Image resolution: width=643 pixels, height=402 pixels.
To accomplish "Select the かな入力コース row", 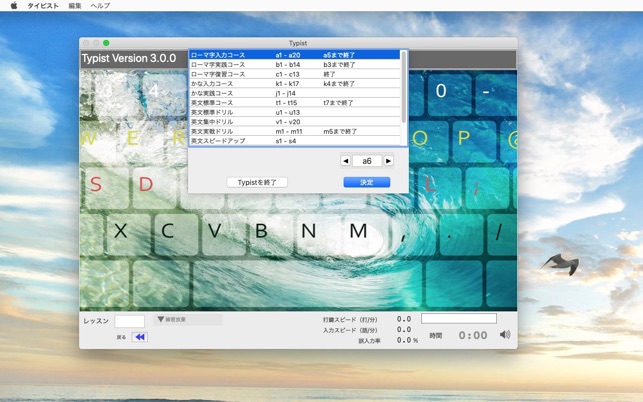I will click(295, 83).
